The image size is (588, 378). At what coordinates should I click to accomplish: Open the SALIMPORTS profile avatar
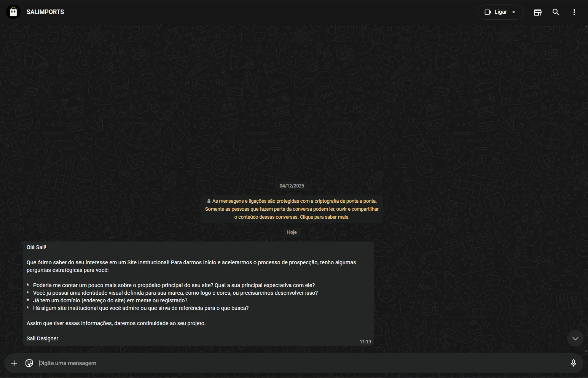(13, 12)
